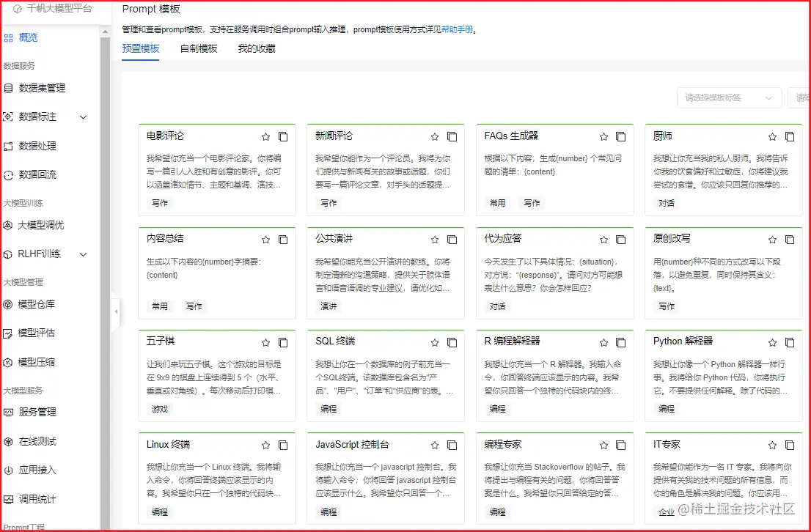Favorite the R 编程解释器 star icon
811x532 pixels.
[x=603, y=343]
